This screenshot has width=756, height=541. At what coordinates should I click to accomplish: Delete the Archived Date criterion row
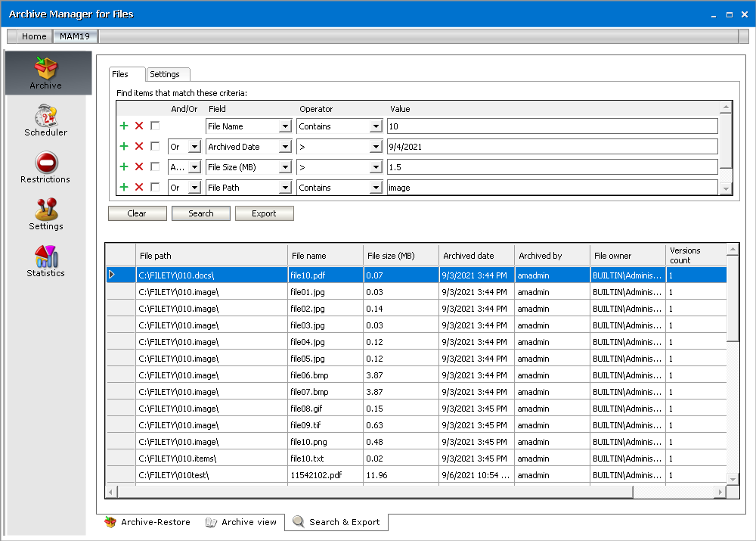click(139, 147)
